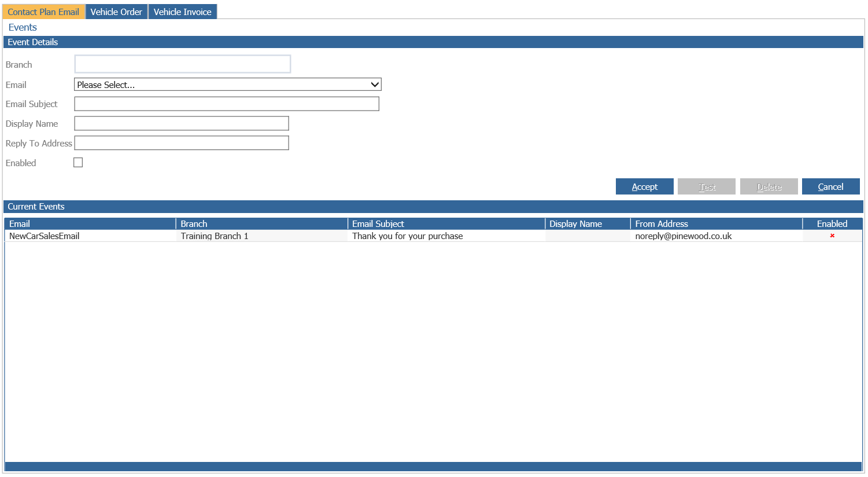The image size is (868, 477).
Task: Click into the Email Subject field
Action: coord(227,104)
